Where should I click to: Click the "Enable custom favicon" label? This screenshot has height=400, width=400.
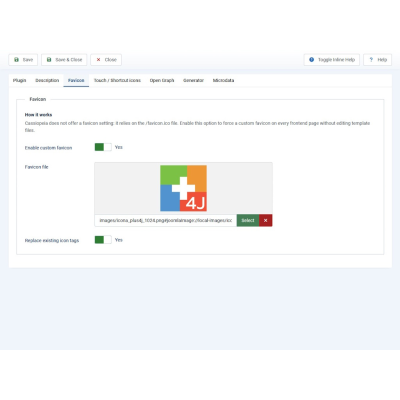[48, 148]
